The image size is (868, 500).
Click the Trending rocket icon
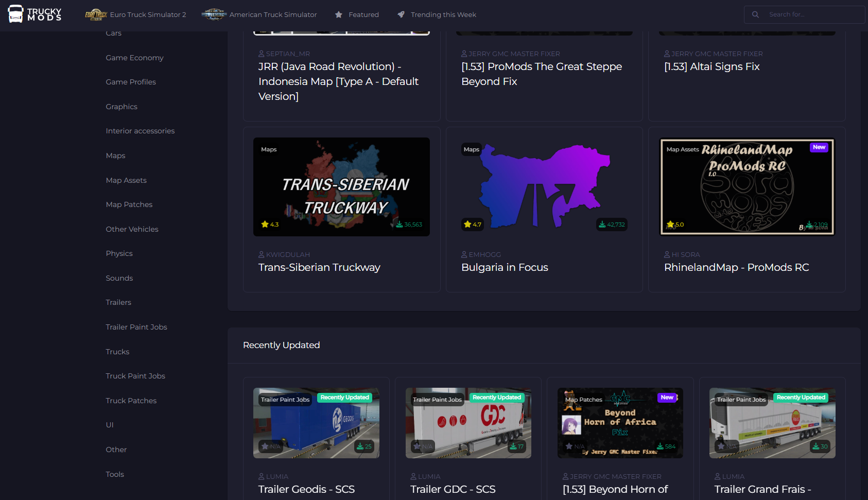tap(401, 14)
